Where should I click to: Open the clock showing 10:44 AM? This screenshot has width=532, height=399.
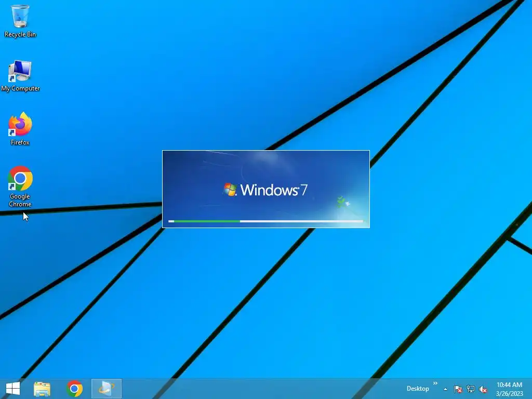click(x=509, y=389)
